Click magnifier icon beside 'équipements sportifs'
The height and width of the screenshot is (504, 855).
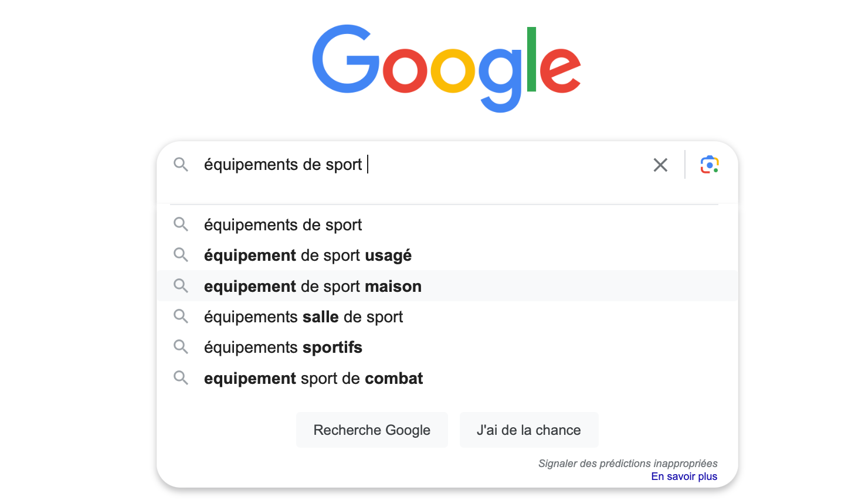(x=181, y=347)
